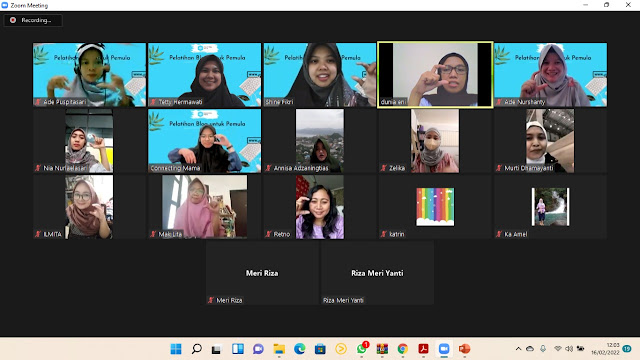Select katrin's rainbow profile tile

click(x=435, y=207)
